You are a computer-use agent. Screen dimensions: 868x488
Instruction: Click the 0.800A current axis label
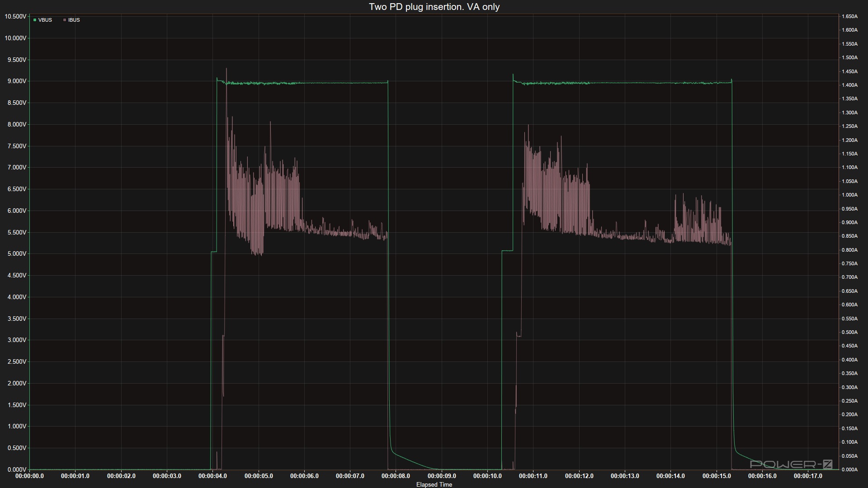coord(849,250)
